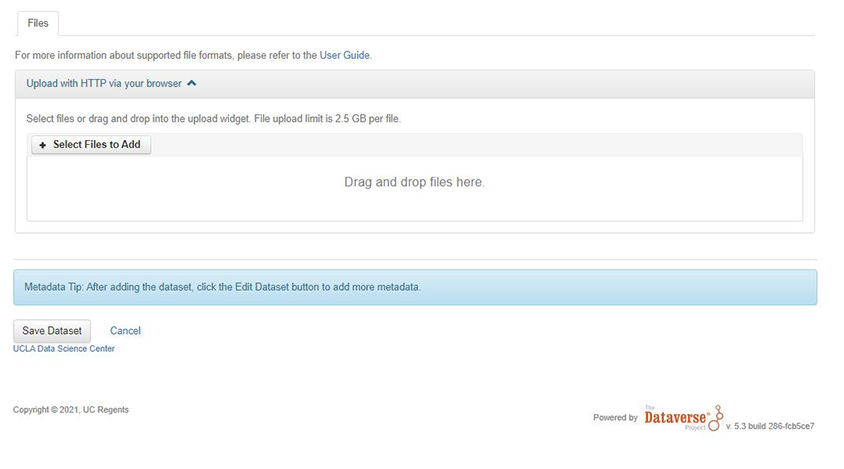Click the Save Dataset button
Image resolution: width=844 pixels, height=469 pixels.
[x=52, y=331]
